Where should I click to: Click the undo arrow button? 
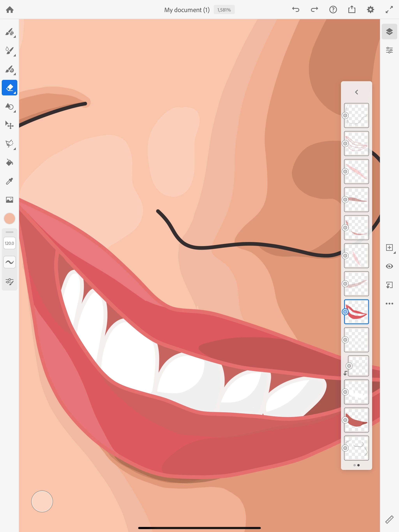point(296,10)
